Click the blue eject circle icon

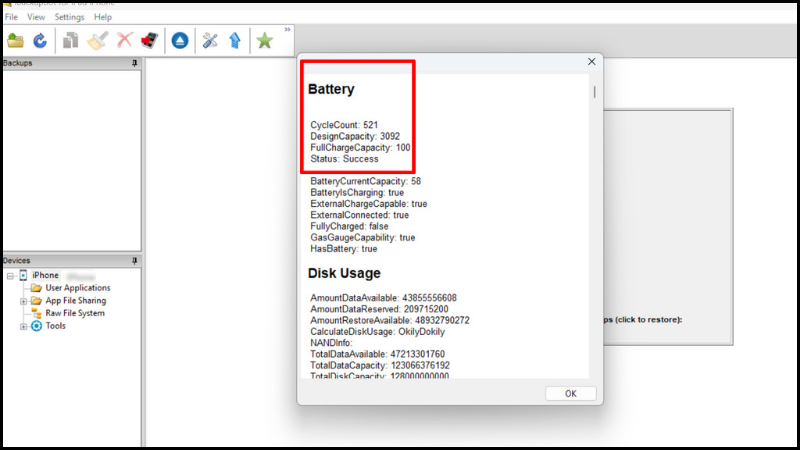click(x=181, y=41)
